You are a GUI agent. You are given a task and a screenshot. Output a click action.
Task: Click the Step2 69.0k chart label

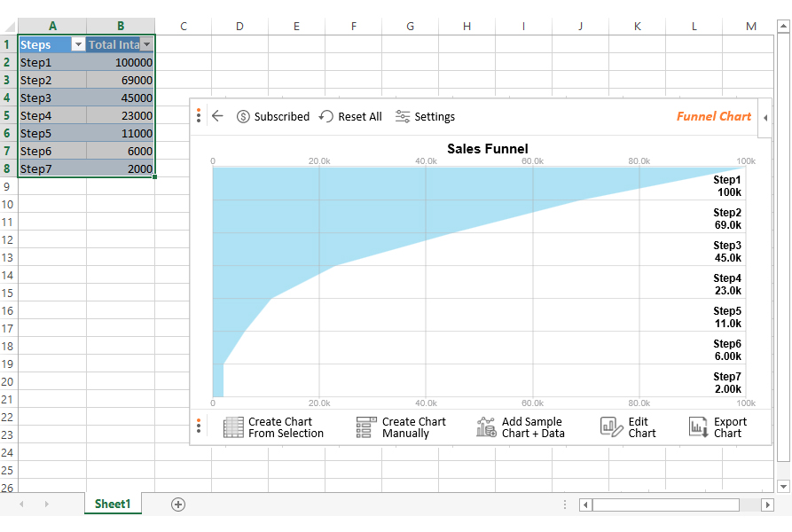pos(727,219)
